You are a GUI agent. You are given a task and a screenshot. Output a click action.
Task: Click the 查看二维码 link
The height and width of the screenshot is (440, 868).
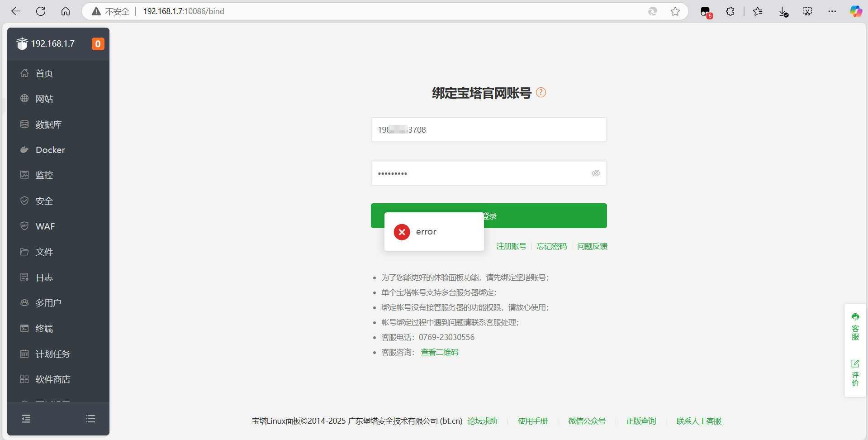pyautogui.click(x=440, y=352)
